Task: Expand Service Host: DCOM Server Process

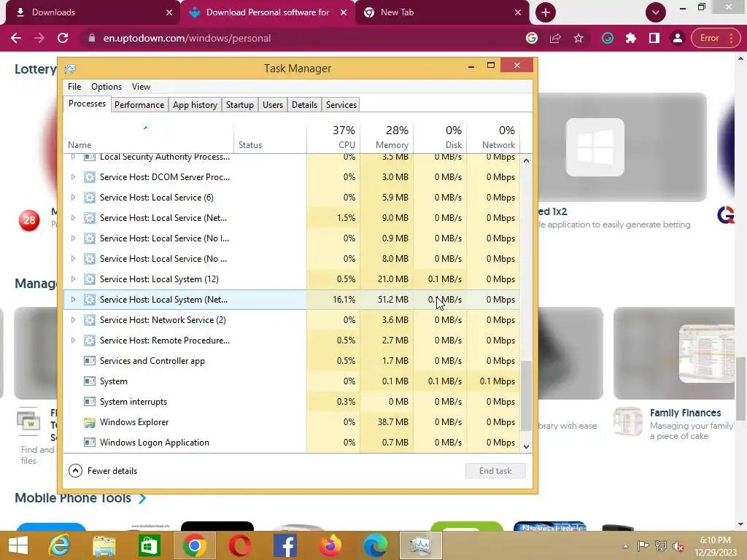Action: (73, 176)
